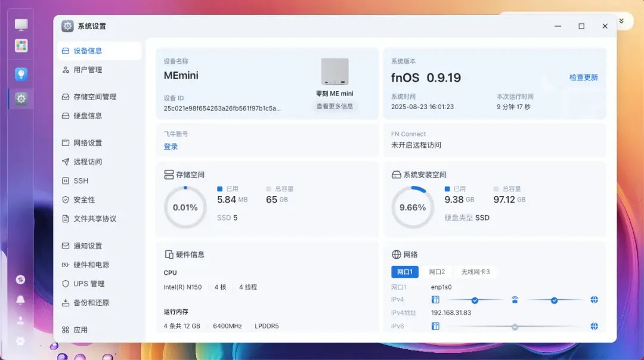Open the lightbulb tips app in dock
The width and height of the screenshot is (644, 360).
point(21,75)
